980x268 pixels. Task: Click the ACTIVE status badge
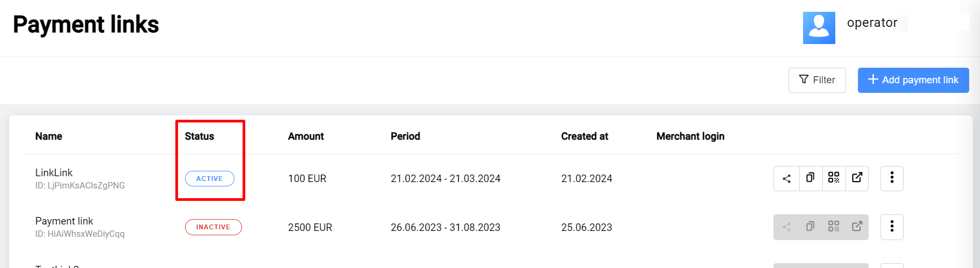point(209,179)
